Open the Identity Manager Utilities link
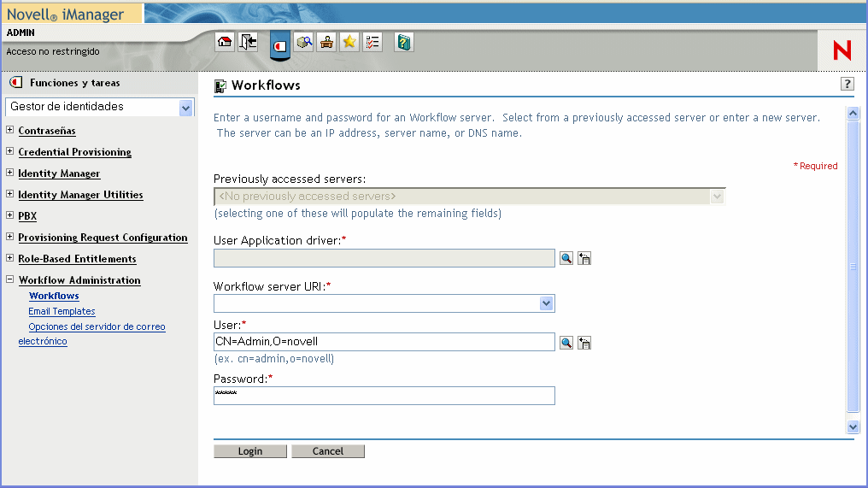 pos(81,194)
